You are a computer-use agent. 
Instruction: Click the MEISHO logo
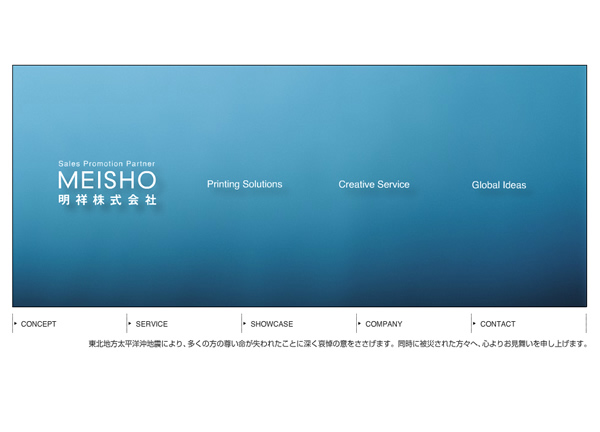coord(107,180)
